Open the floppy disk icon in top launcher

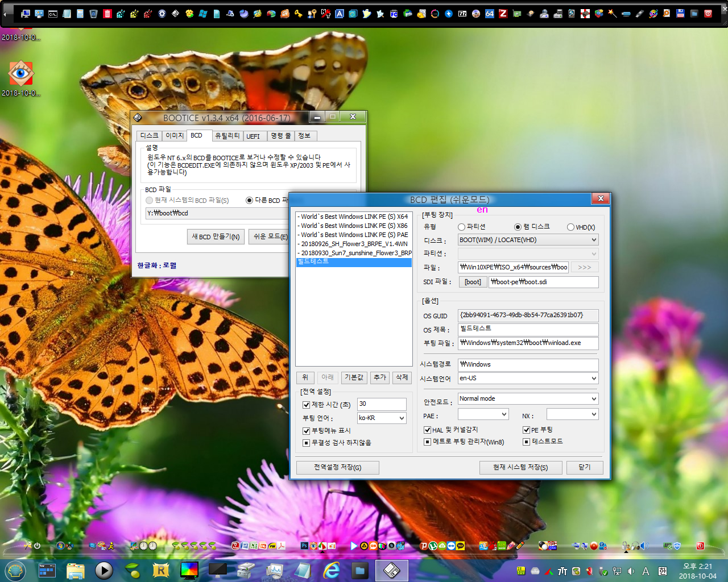(x=681, y=14)
